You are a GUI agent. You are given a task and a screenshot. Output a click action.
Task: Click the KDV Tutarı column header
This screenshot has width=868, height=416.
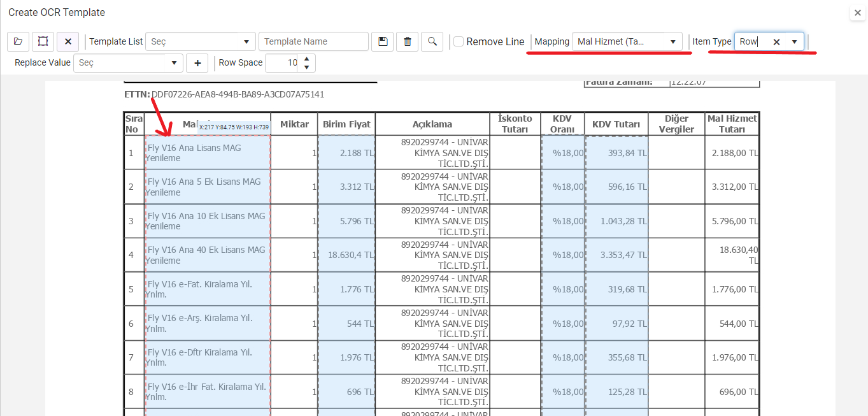[616, 124]
